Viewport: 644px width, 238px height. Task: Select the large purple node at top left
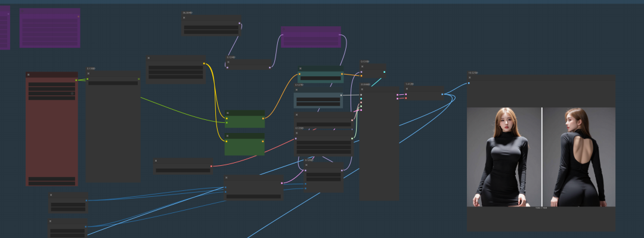(49, 28)
